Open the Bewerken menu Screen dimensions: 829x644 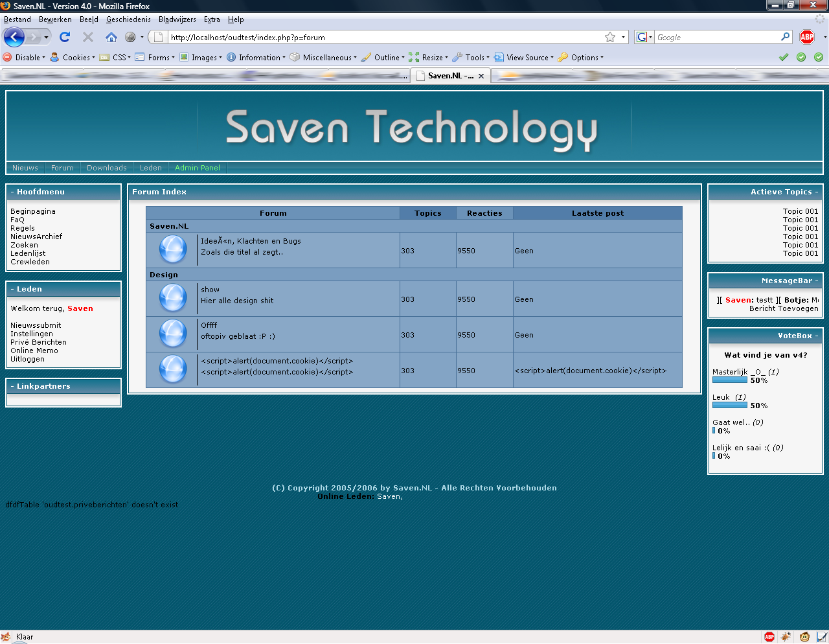pyautogui.click(x=55, y=19)
